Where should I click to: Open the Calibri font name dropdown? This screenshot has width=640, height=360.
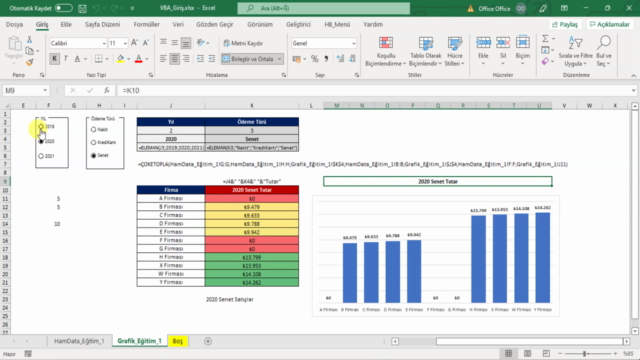104,43
